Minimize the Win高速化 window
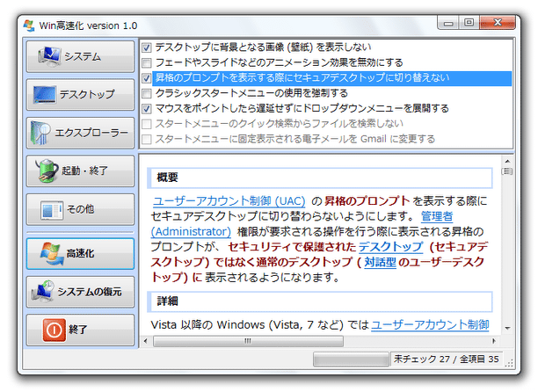 [x=447, y=24]
